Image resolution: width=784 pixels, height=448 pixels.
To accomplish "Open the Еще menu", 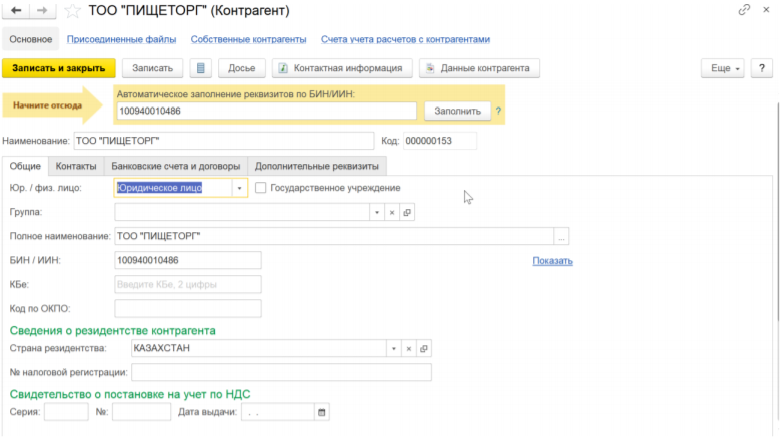I will pyautogui.click(x=722, y=68).
